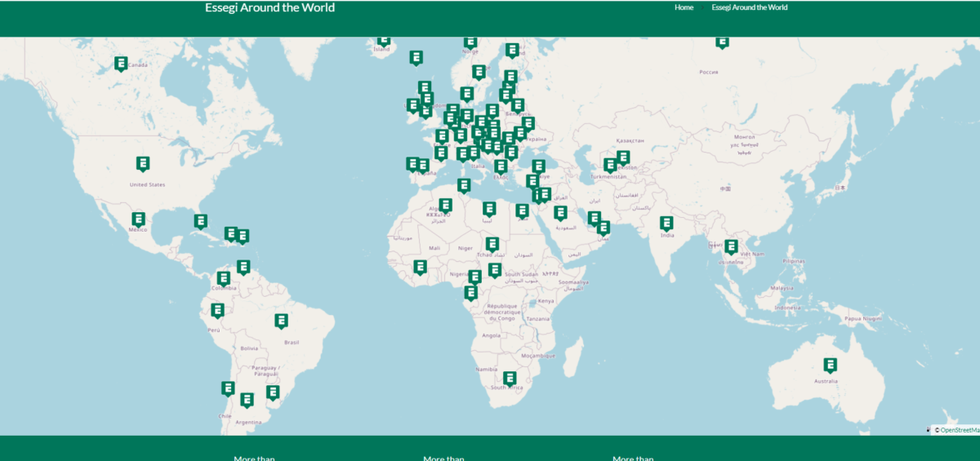980x461 pixels.
Task: Select the marker over Venezuela
Action: click(243, 267)
